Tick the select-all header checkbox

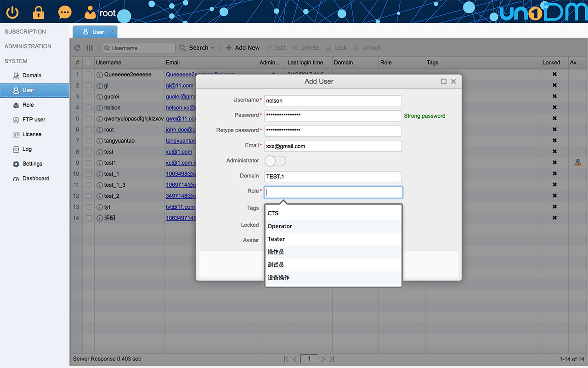(89, 63)
